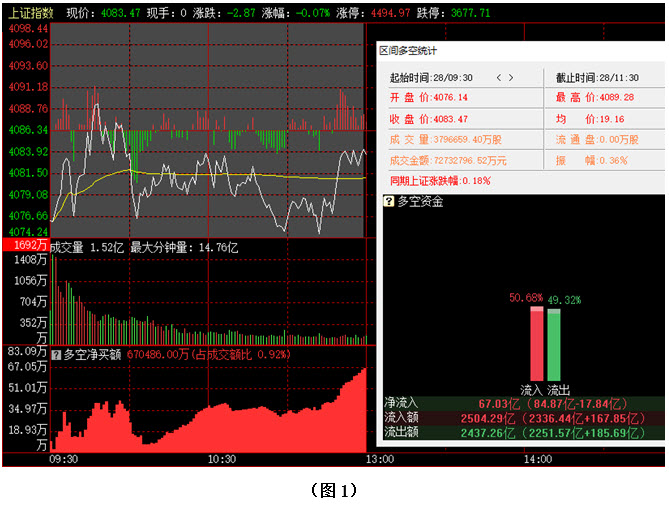Viewport: 669px width, 511px height.
Task: Advance start time with right arrow
Action: click(x=512, y=78)
